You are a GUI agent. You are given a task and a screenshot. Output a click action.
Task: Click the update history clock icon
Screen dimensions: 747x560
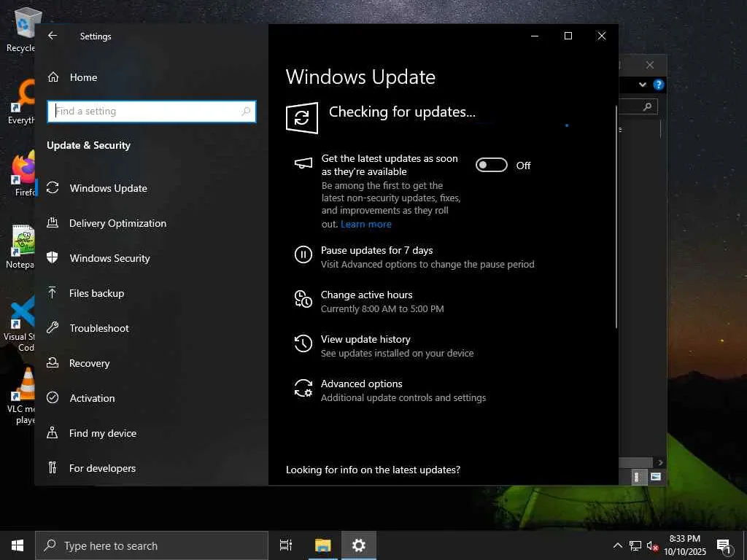[303, 343]
